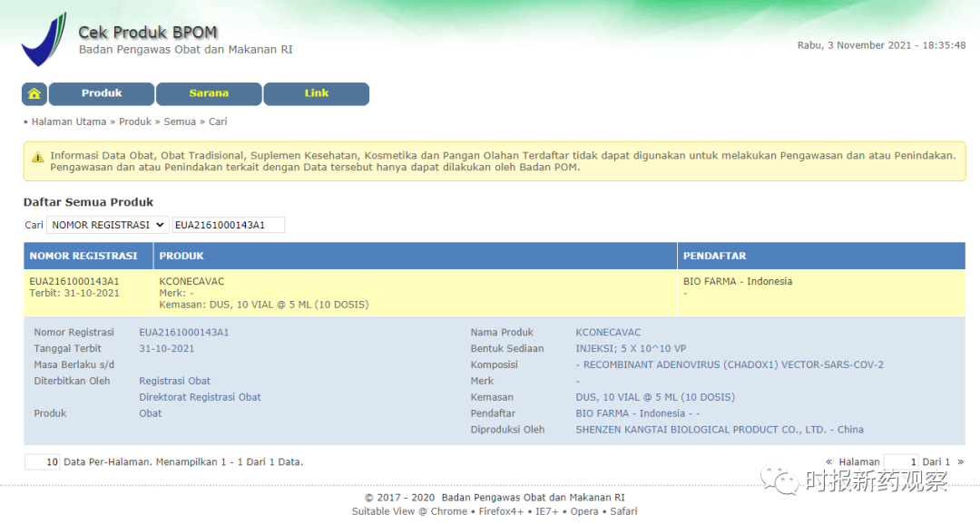Open the home icon button
The width and height of the screenshot is (980, 524).
34,93
